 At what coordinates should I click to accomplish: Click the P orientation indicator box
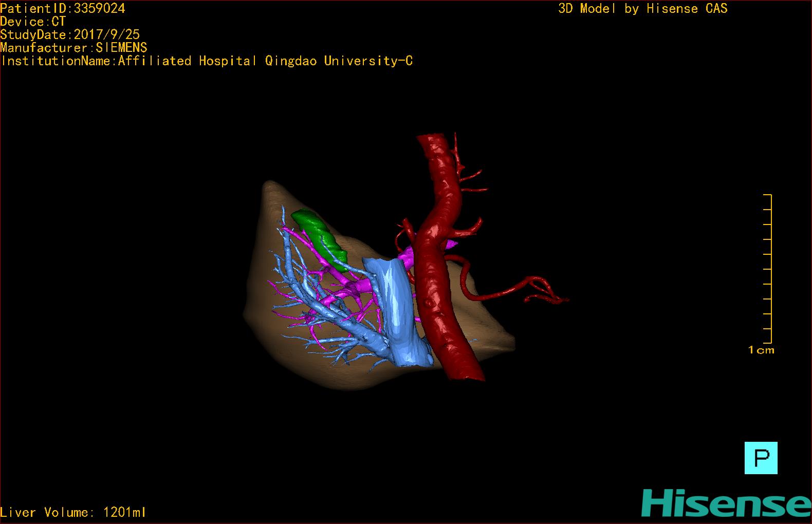(761, 458)
